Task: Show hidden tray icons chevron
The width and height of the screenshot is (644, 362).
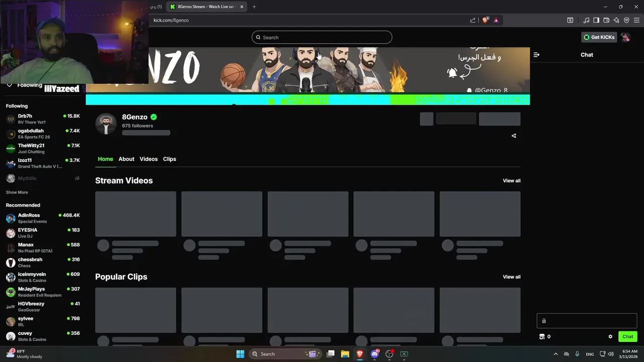Action: [x=555, y=354]
